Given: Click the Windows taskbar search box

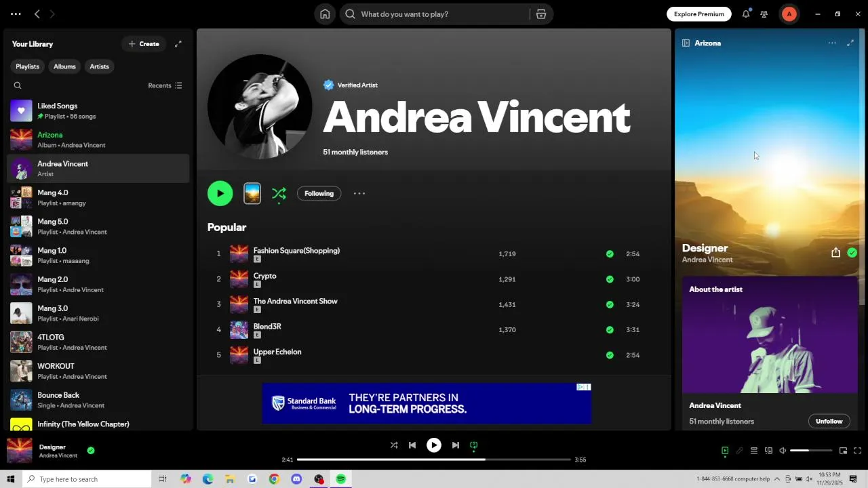Looking at the screenshot, I should click(x=87, y=479).
